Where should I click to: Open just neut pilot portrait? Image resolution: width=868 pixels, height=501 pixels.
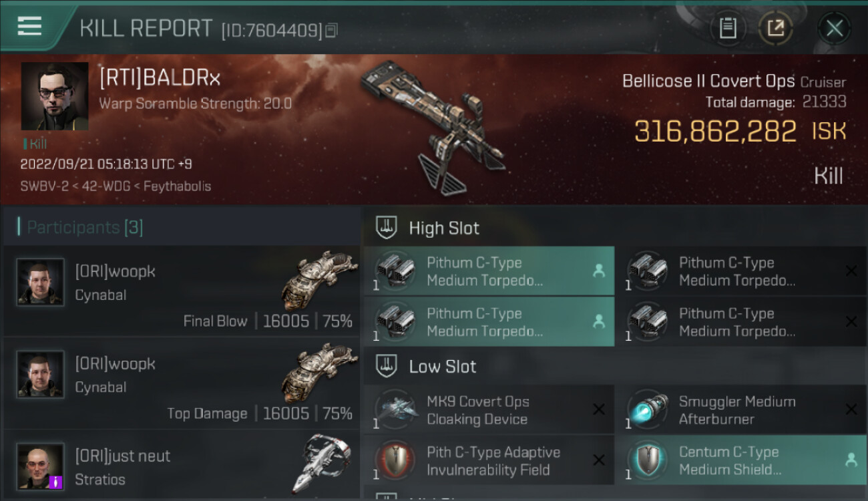pyautogui.click(x=40, y=466)
